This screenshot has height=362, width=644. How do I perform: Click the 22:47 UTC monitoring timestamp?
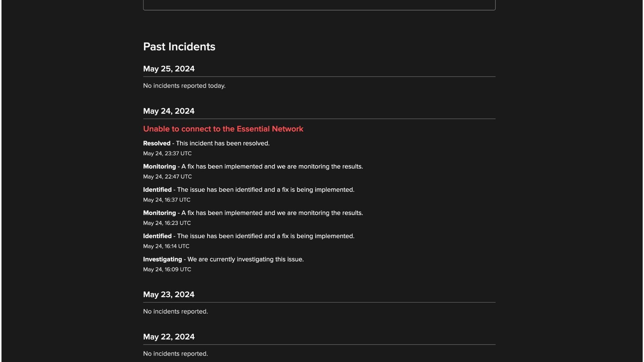point(167,177)
